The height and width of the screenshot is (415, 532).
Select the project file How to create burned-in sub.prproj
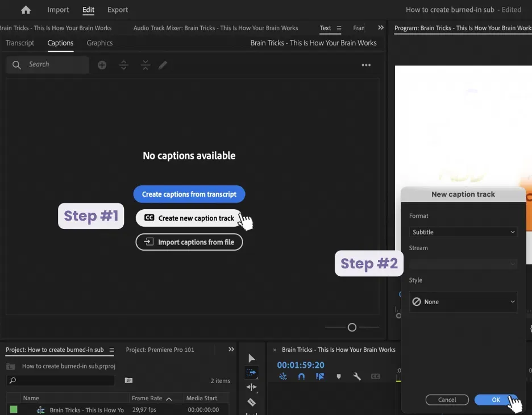69,366
